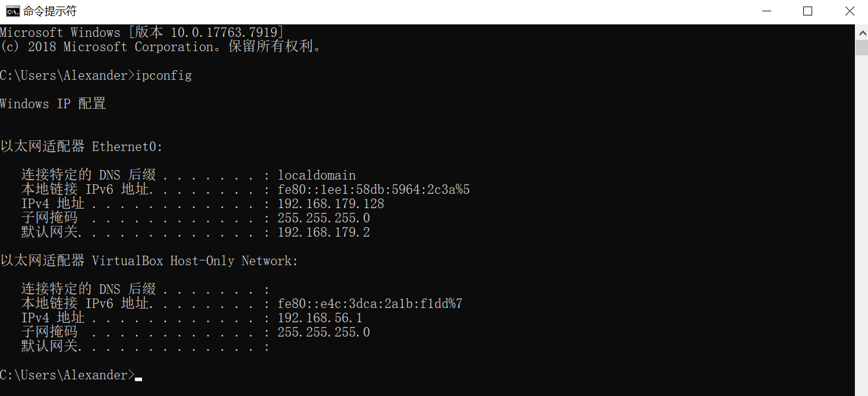The width and height of the screenshot is (868, 396).
Task: Click the Ethernet0 IPv6 address fe80::1ee1
Action: [374, 190]
